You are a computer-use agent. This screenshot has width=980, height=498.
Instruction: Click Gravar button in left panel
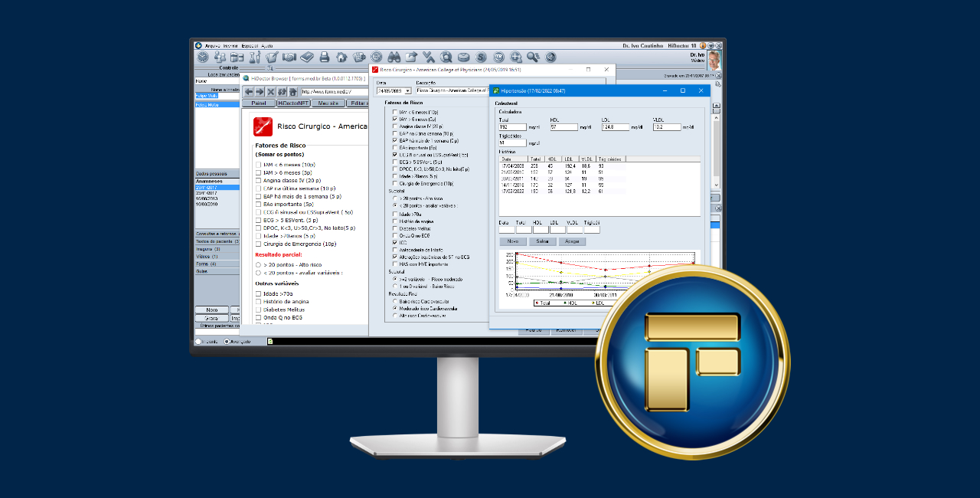click(x=211, y=318)
